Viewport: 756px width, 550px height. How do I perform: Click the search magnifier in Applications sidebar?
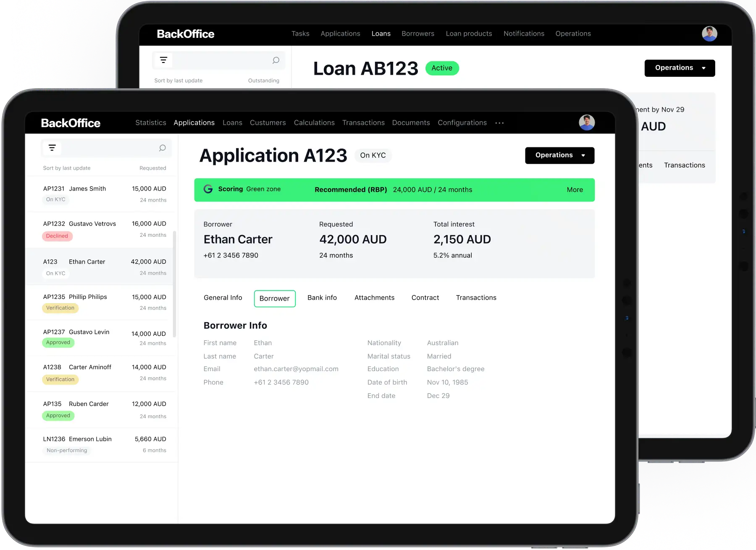pyautogui.click(x=162, y=148)
